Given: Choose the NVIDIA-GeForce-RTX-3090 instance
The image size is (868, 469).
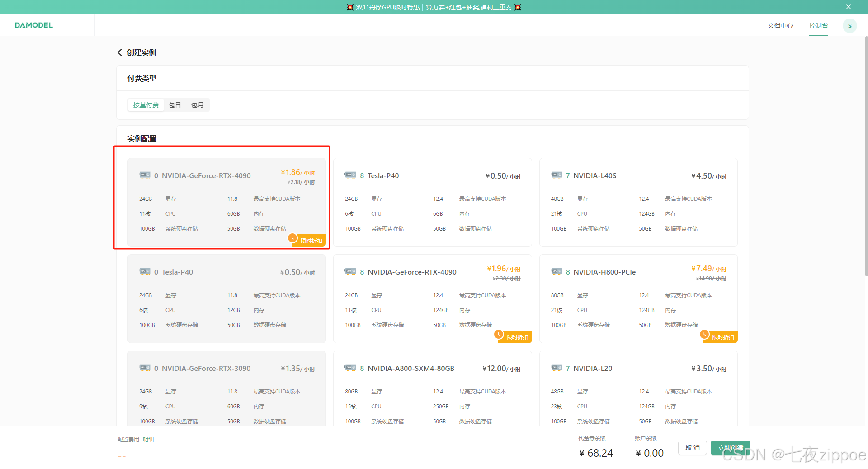Looking at the screenshot, I should pyautogui.click(x=226, y=388).
